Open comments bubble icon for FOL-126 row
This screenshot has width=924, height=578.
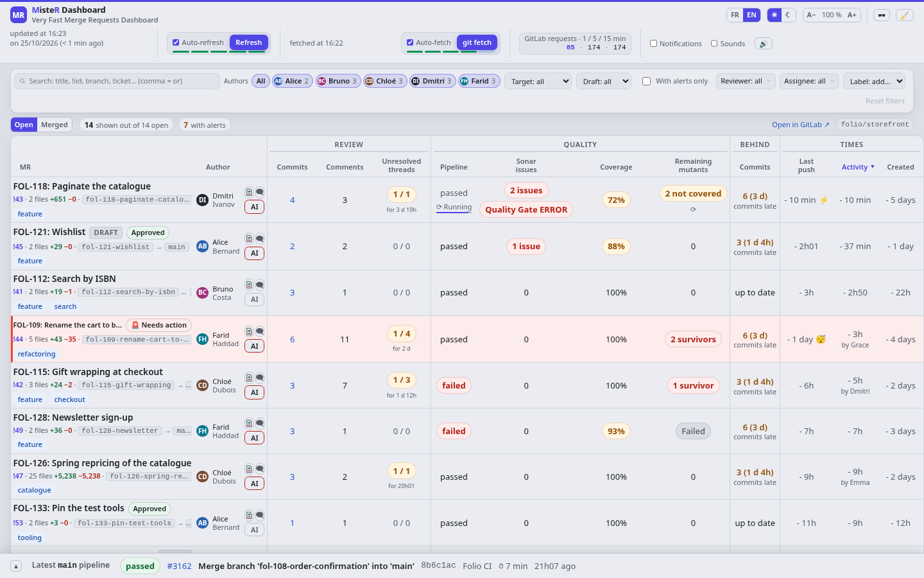pyautogui.click(x=260, y=469)
